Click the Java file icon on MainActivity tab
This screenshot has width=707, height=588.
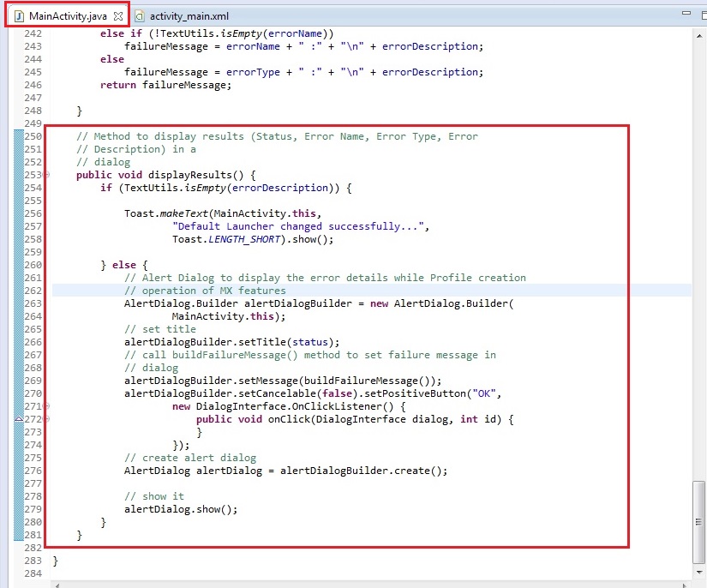click(x=18, y=16)
